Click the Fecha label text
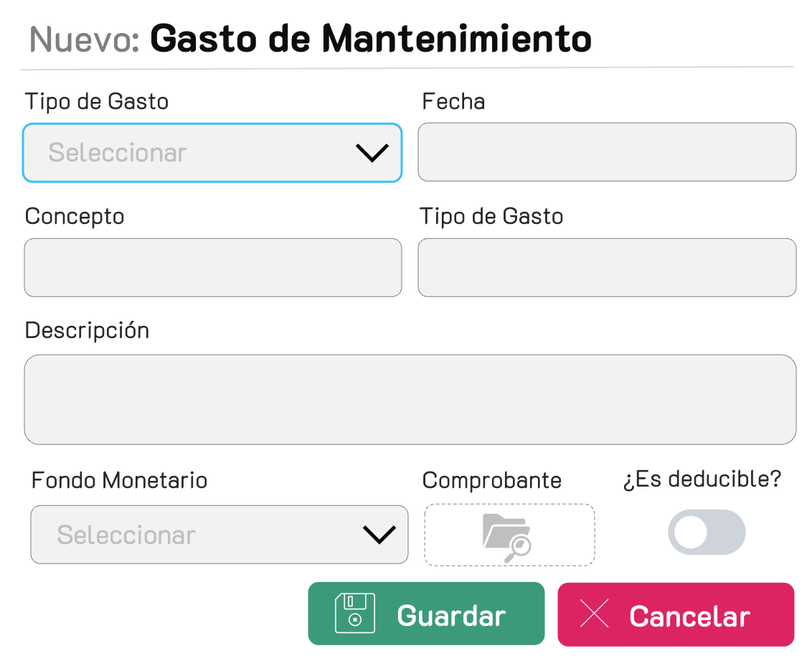The width and height of the screenshot is (812, 661). [453, 102]
